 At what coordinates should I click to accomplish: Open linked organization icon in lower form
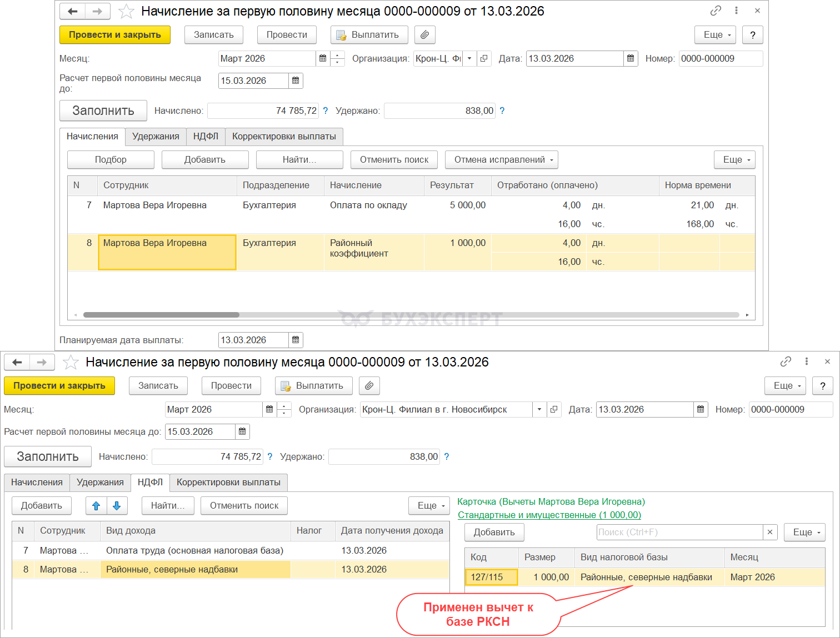[554, 409]
